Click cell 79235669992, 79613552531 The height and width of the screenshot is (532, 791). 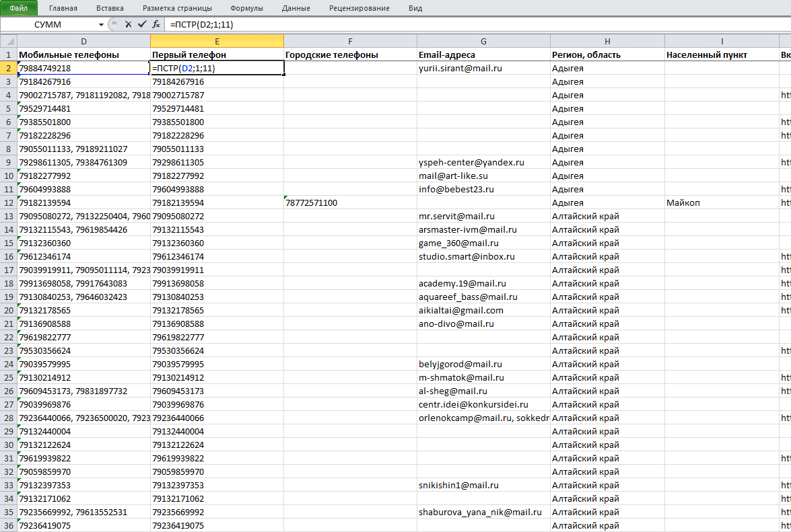point(83,512)
